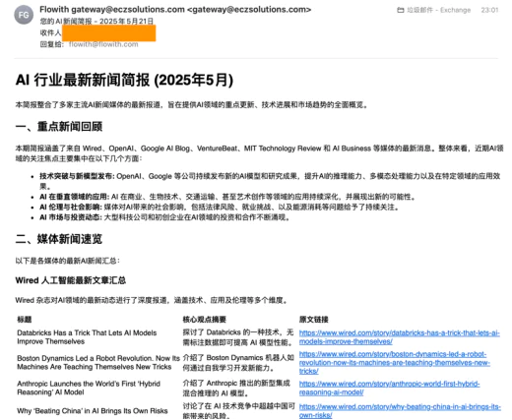Image resolution: width=512 pixels, height=420 pixels.
Task: Open the Databricks Wired article link
Action: click(399, 337)
